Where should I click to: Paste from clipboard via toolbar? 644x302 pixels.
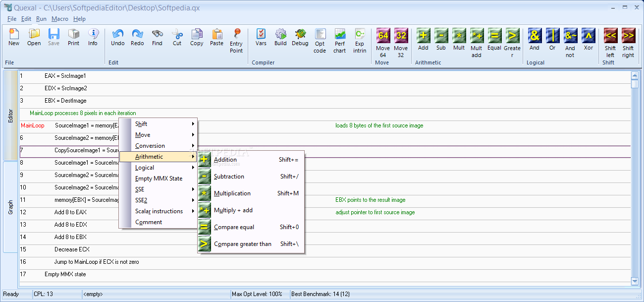216,37
